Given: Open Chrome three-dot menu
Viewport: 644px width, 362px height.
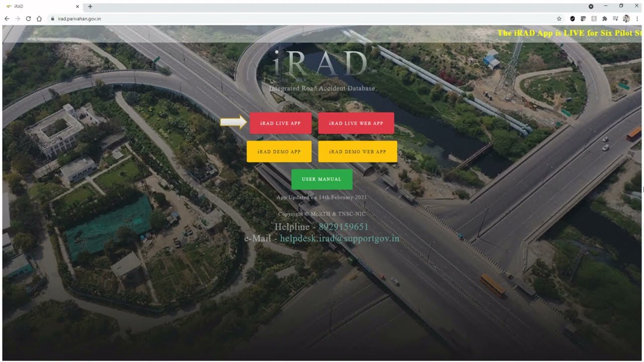Looking at the screenshot, I should pyautogui.click(x=637, y=19).
